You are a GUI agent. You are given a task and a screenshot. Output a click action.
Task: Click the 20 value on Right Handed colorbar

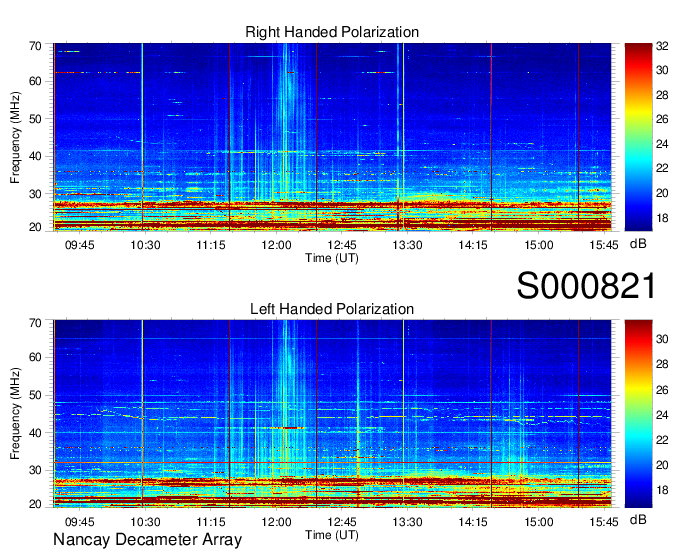[662, 193]
